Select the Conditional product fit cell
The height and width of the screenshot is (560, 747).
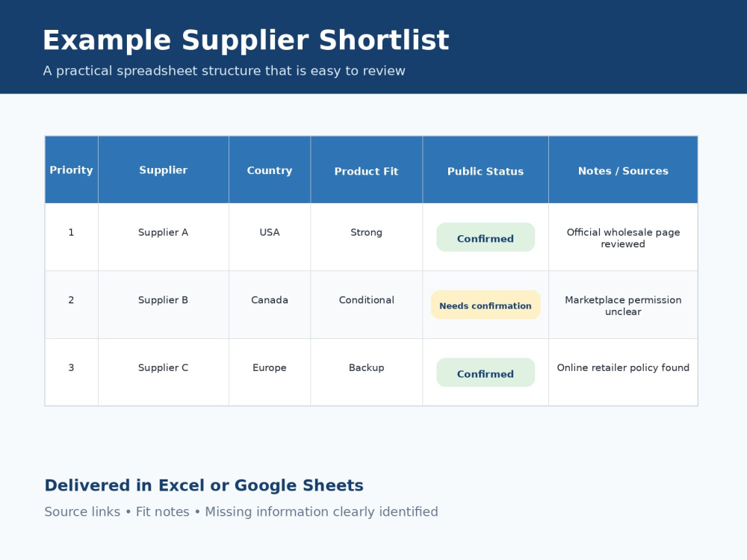pyautogui.click(x=366, y=305)
